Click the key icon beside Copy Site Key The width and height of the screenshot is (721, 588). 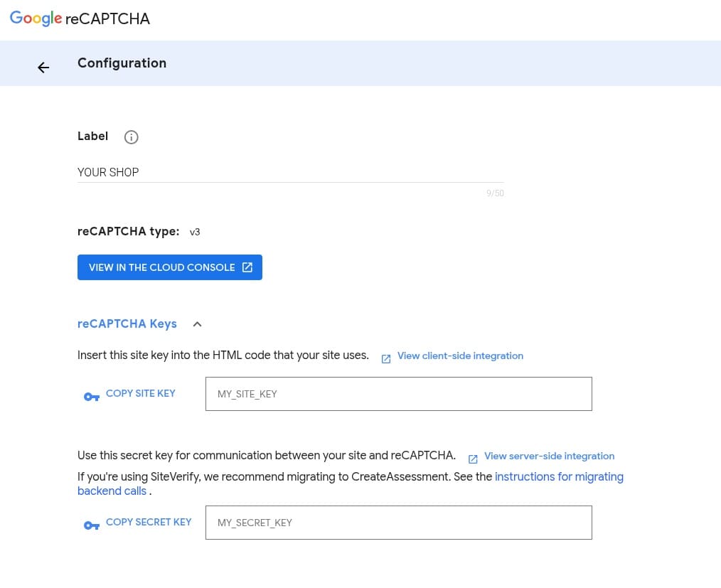92,396
